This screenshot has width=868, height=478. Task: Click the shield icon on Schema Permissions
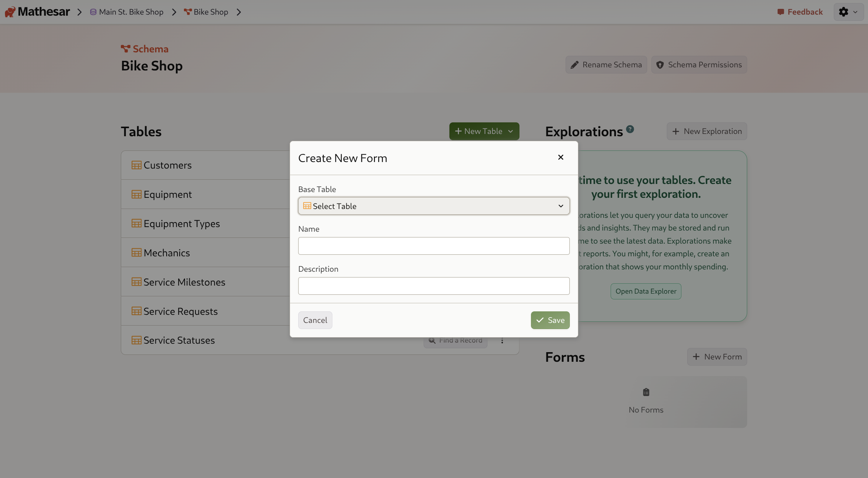pos(661,64)
